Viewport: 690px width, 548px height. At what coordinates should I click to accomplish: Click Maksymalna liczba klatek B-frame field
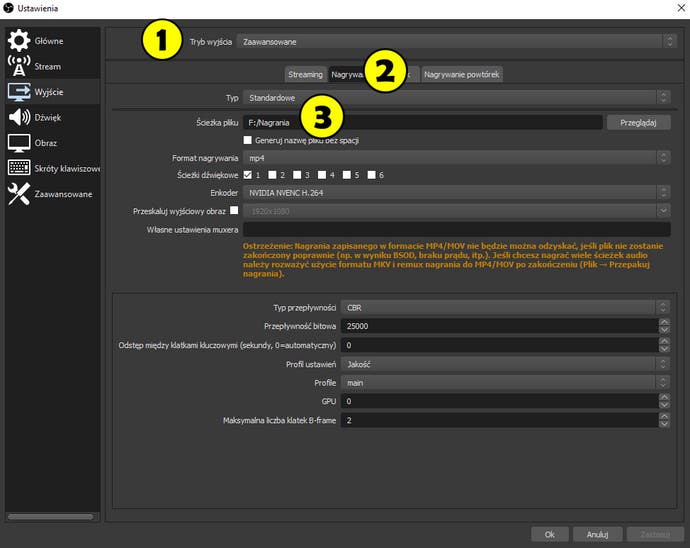tap(500, 420)
